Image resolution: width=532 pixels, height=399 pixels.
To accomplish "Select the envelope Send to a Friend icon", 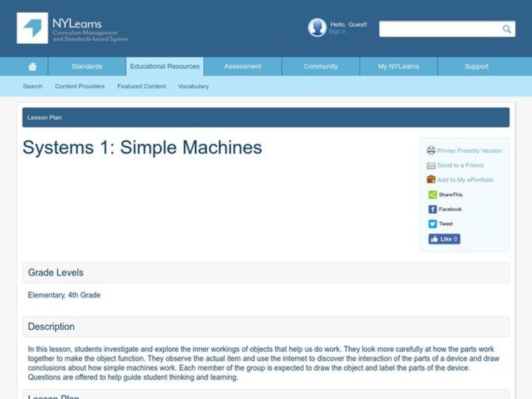I will pyautogui.click(x=431, y=165).
